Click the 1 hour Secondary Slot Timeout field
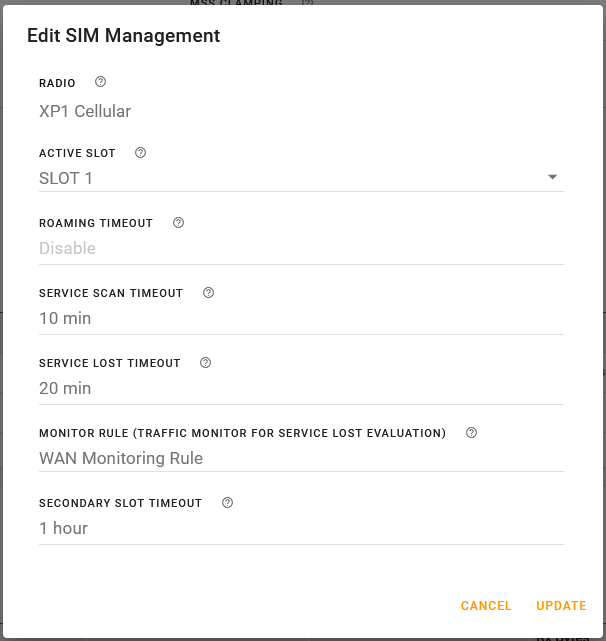Viewport: 606px width, 641px height. click(300, 528)
